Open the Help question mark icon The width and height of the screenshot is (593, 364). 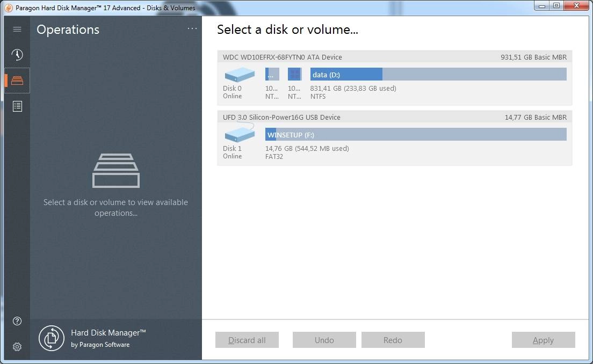pyautogui.click(x=17, y=321)
